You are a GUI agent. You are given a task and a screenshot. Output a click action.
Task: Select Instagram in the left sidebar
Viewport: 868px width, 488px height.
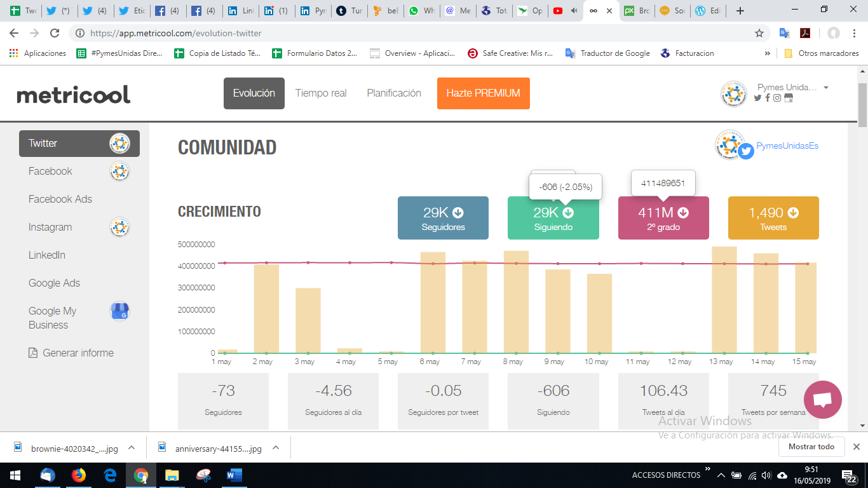click(x=50, y=227)
